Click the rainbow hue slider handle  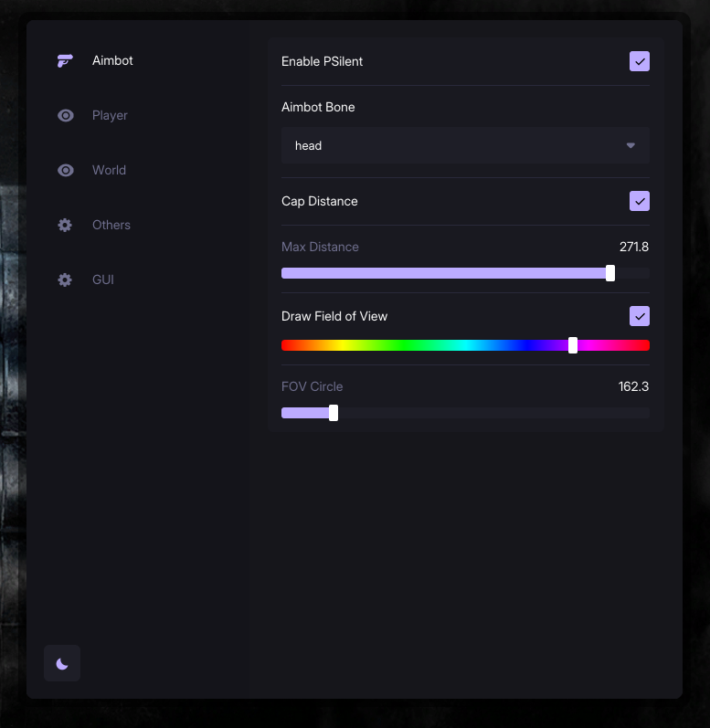(x=573, y=345)
